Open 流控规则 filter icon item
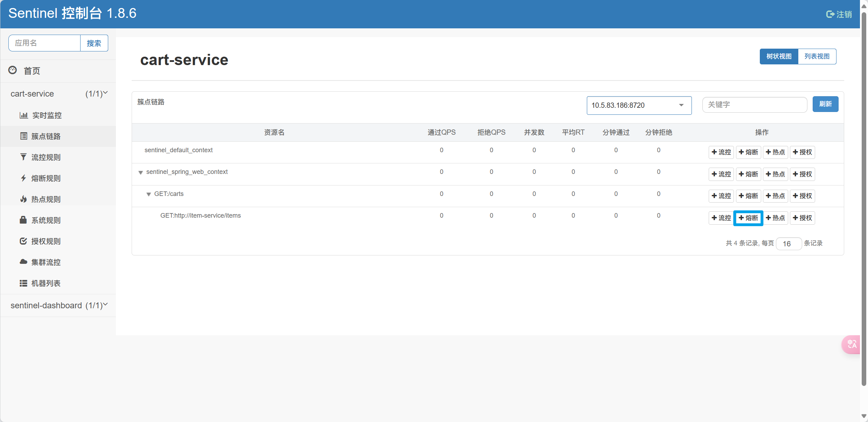Image resolution: width=868 pixels, height=422 pixels. coord(23,157)
